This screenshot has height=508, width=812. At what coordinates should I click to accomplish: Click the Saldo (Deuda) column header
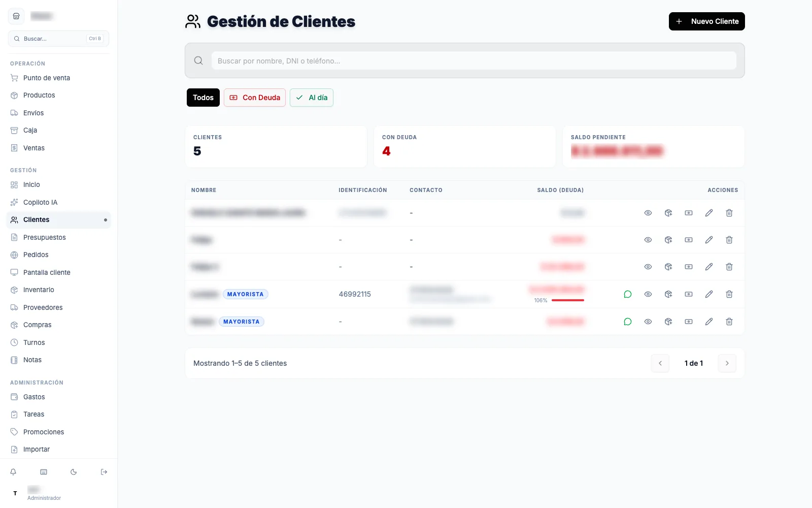pyautogui.click(x=560, y=190)
